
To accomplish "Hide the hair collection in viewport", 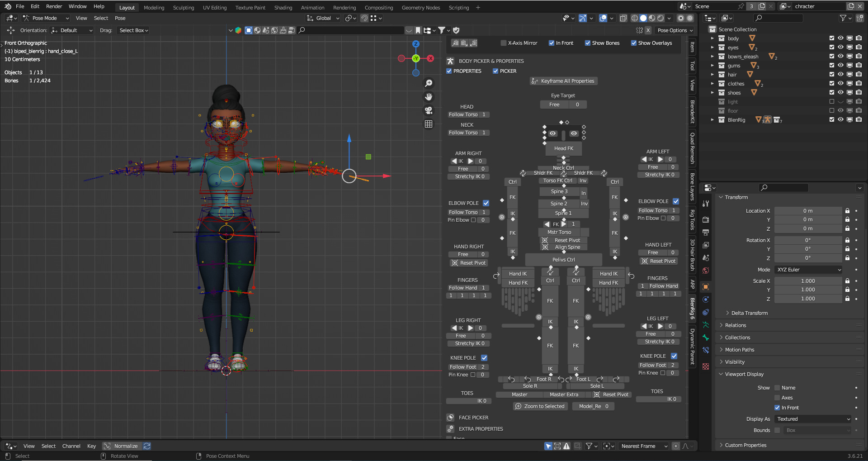I will tap(840, 74).
